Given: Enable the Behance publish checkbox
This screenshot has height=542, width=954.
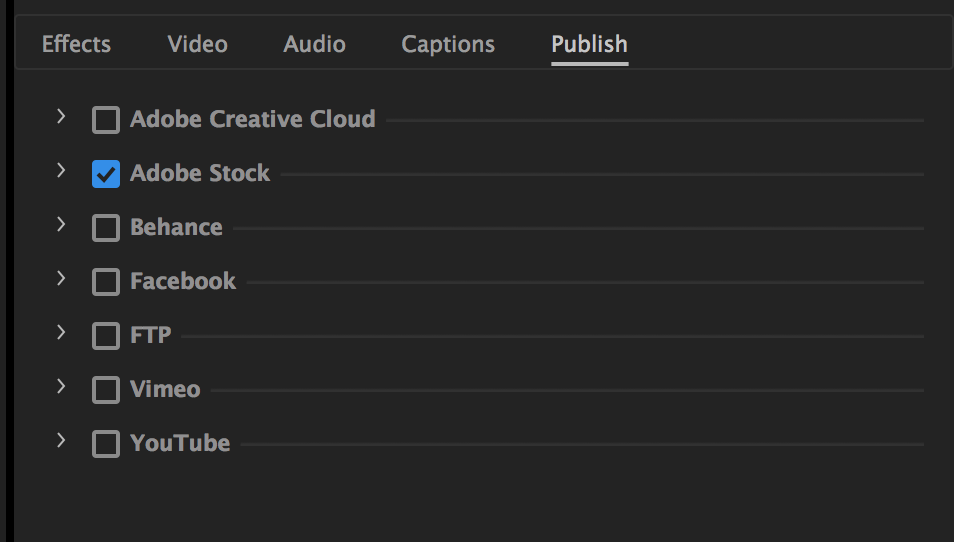Looking at the screenshot, I should coord(106,228).
